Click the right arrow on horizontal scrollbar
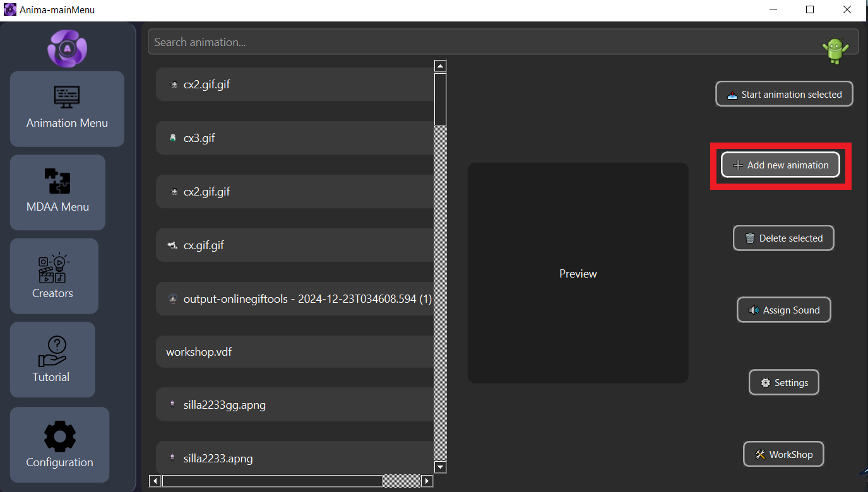 click(x=427, y=481)
